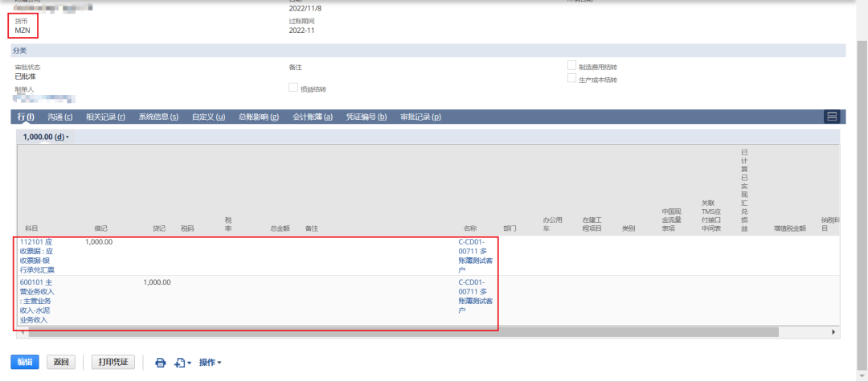Open the 操作 actions dropdown

[x=210, y=363]
